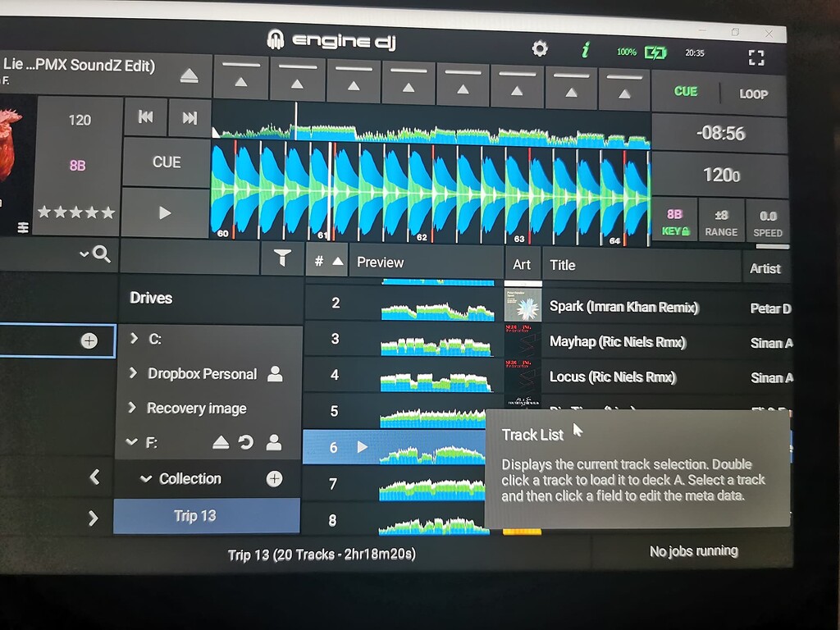Add a new playlist with the plus button

(273, 478)
